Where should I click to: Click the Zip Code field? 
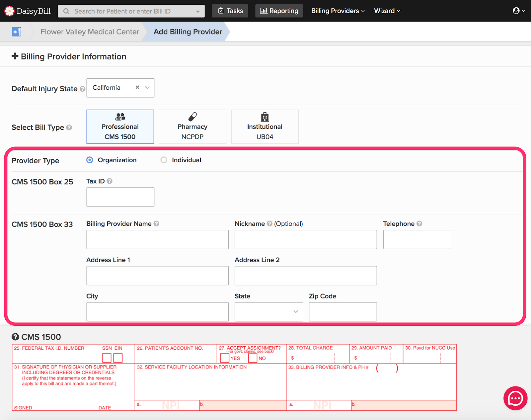point(343,312)
